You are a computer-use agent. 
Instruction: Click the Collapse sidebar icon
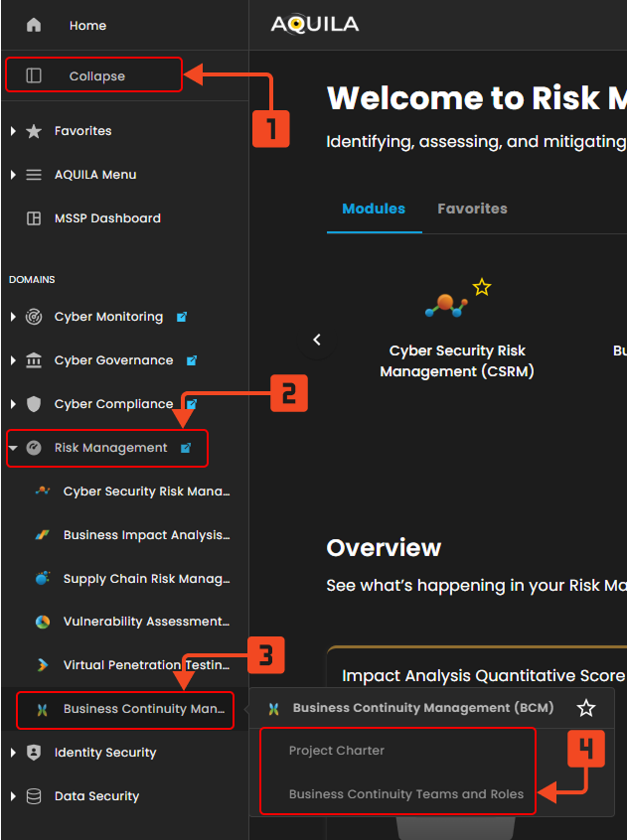tap(34, 75)
